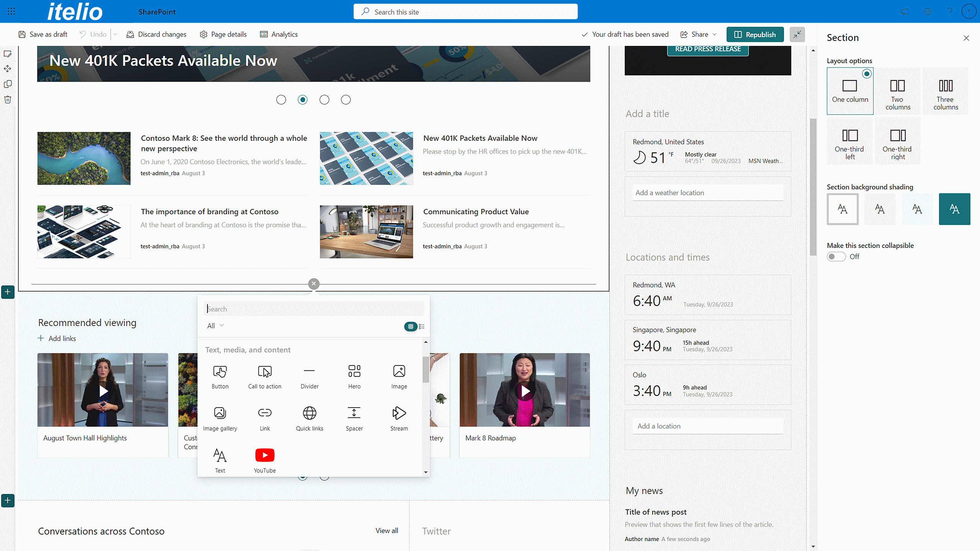Add a new section above Recommended viewing

[8, 292]
